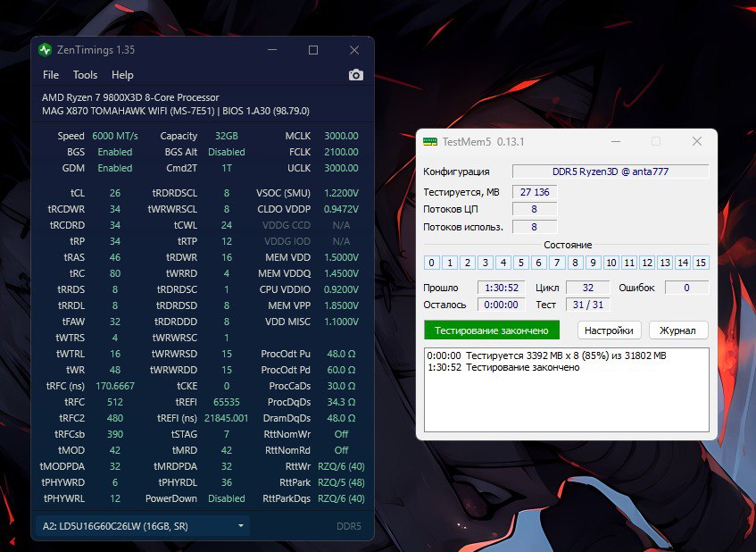Screen dimensions: 756x552
Task: Click thread state box 14 in TestMem5
Action: point(683,263)
